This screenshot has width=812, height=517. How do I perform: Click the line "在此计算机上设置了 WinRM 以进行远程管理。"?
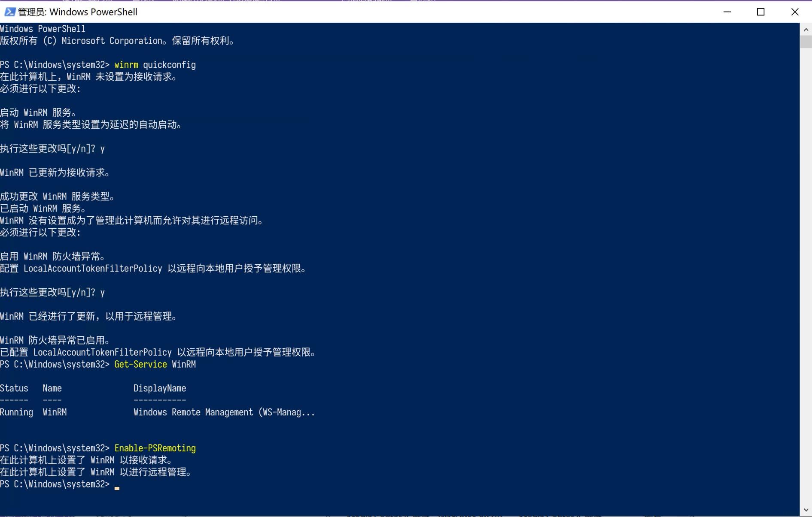(x=96, y=472)
